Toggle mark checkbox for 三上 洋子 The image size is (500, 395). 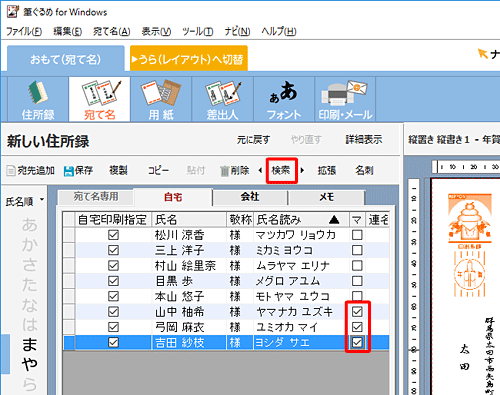(357, 250)
